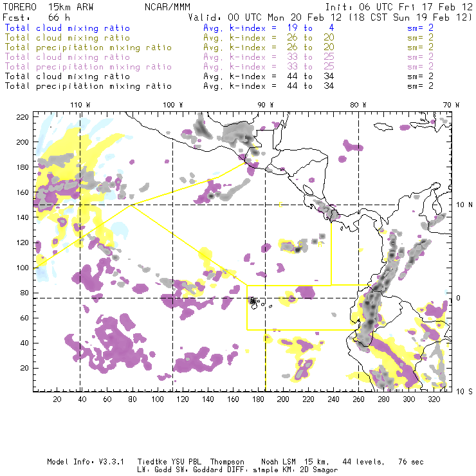Click the '10 N' latitude label

pos(464,205)
